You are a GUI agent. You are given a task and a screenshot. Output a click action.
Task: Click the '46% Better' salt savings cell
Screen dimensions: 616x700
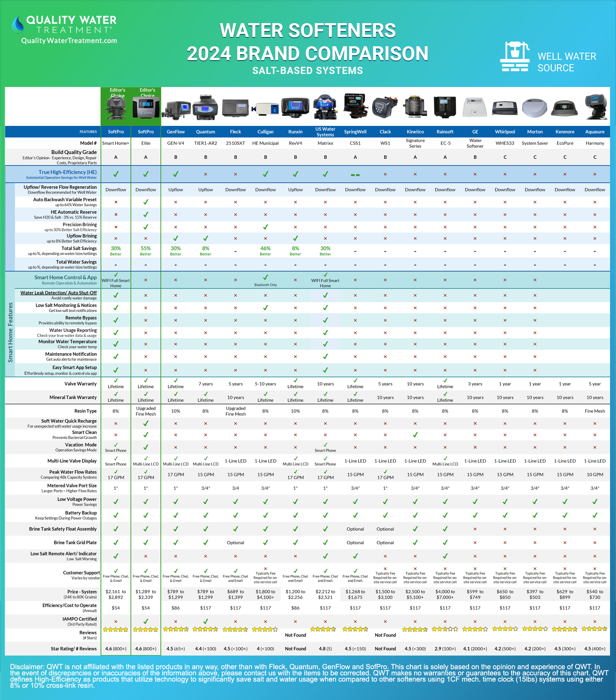click(265, 251)
